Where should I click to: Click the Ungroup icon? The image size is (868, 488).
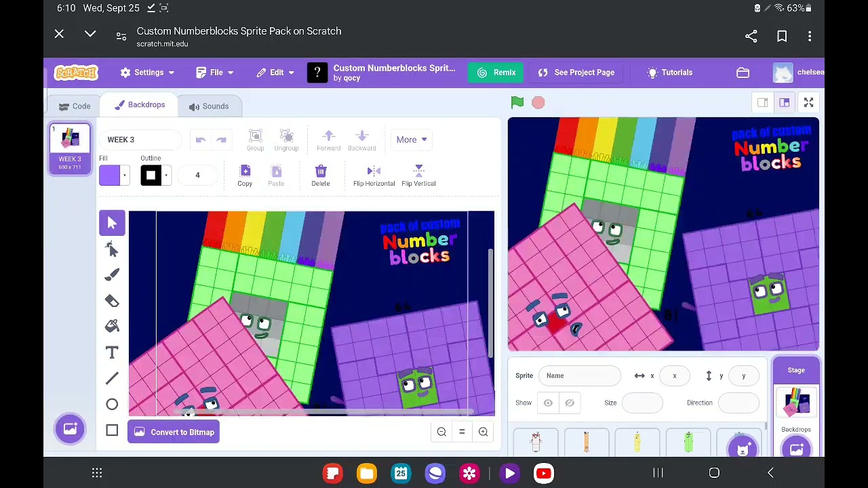286,140
